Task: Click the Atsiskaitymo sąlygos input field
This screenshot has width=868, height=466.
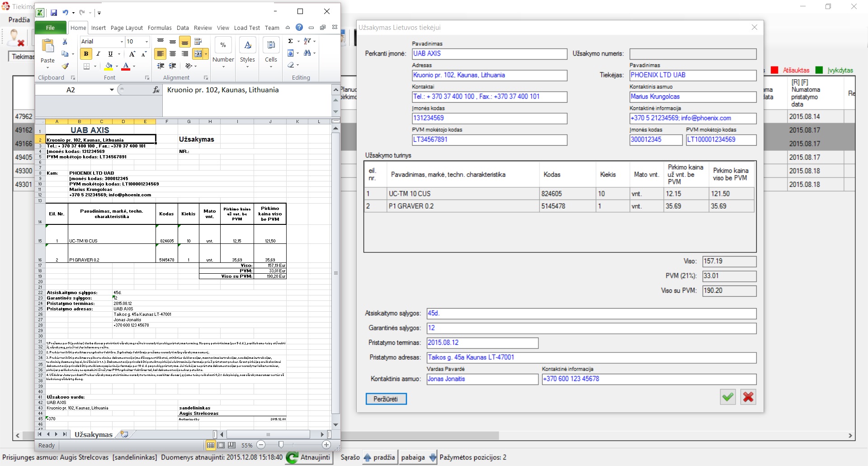Action: pyautogui.click(x=591, y=314)
